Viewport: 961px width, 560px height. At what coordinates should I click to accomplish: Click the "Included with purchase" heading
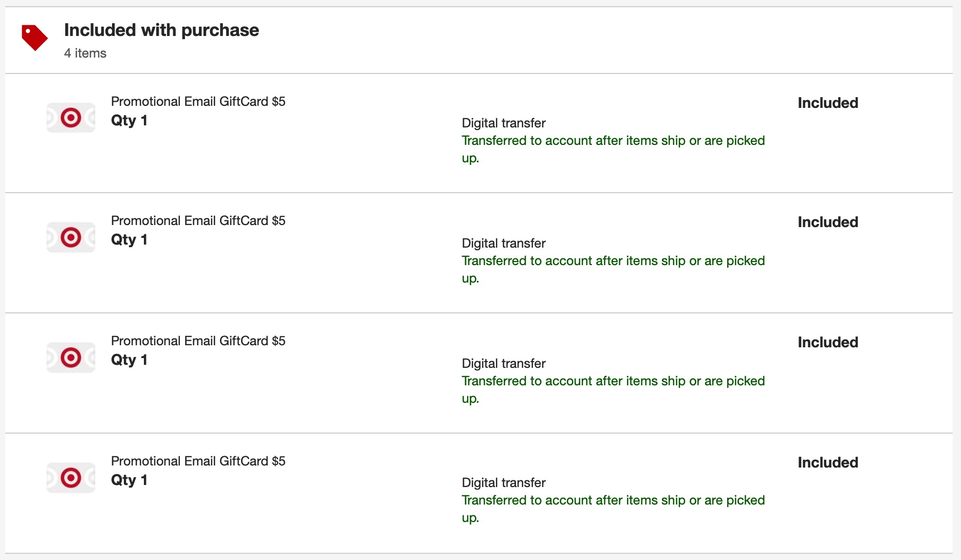[x=161, y=30]
